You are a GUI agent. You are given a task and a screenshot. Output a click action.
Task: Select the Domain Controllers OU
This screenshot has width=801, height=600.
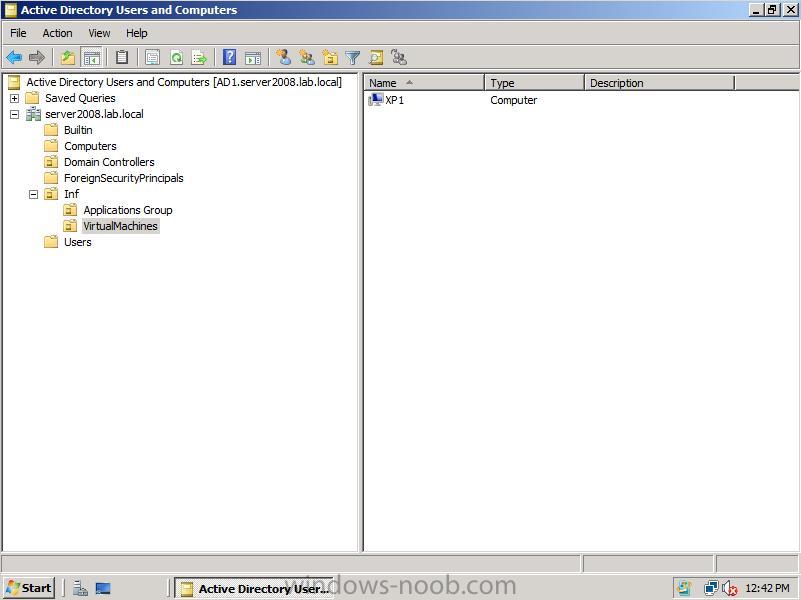click(x=109, y=162)
